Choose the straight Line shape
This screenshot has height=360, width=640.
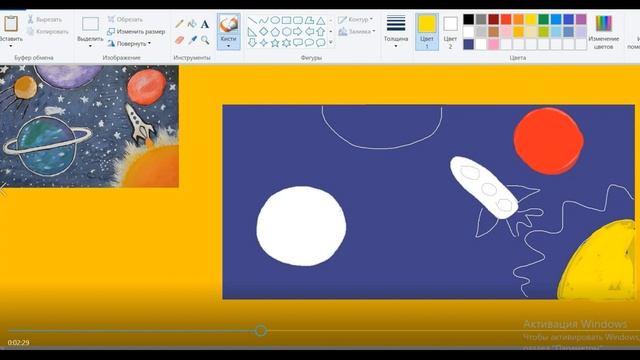coord(252,20)
